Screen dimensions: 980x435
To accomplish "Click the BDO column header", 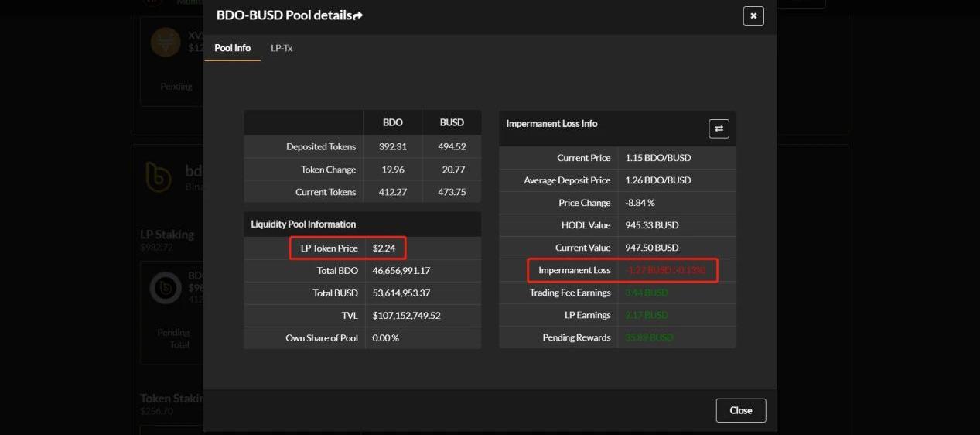I will [392, 122].
